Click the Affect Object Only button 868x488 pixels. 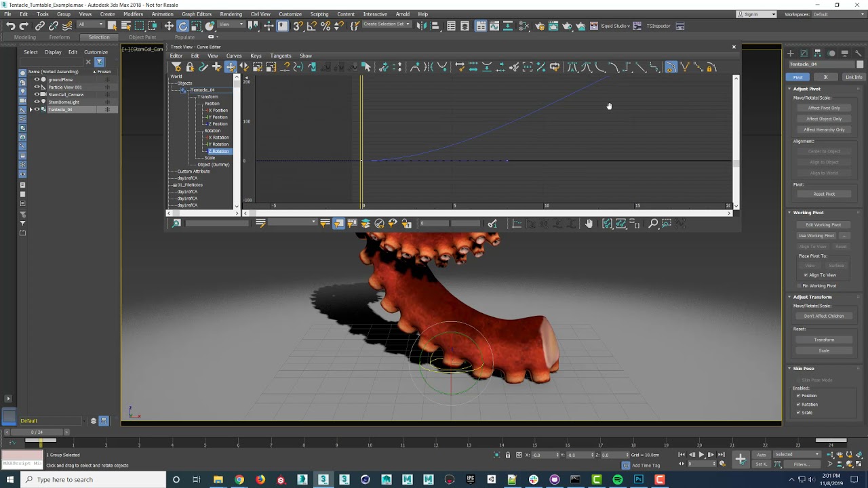[824, 119]
